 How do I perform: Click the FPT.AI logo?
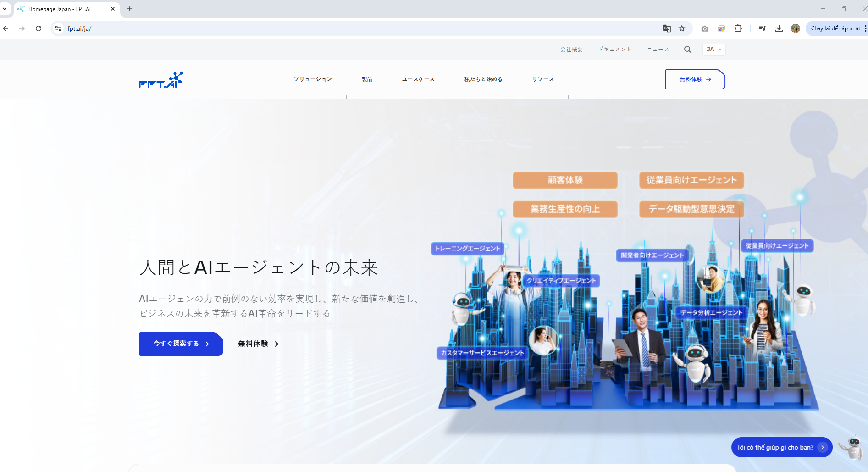pos(160,80)
